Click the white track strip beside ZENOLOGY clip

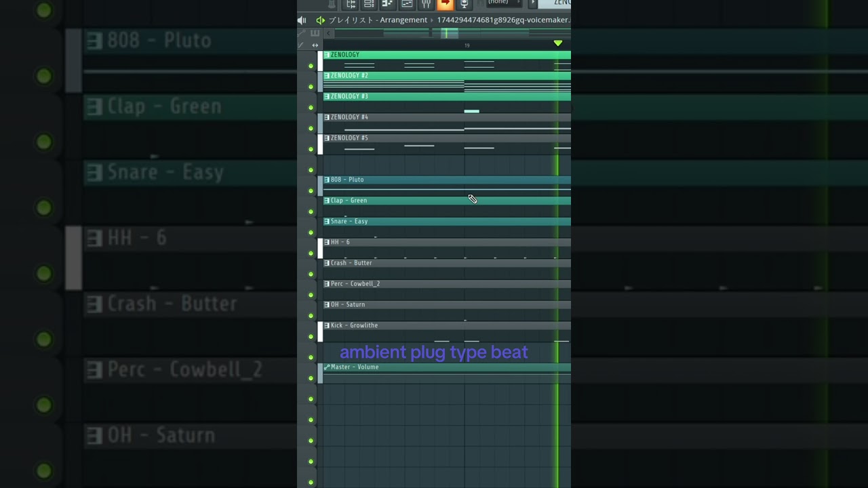point(320,61)
